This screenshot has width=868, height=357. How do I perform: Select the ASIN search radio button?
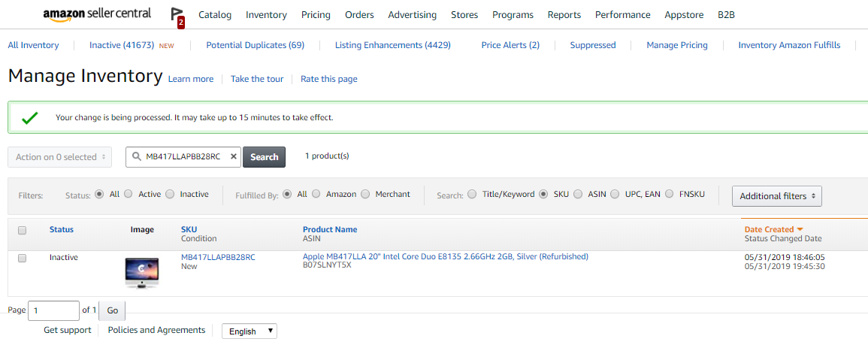[578, 194]
